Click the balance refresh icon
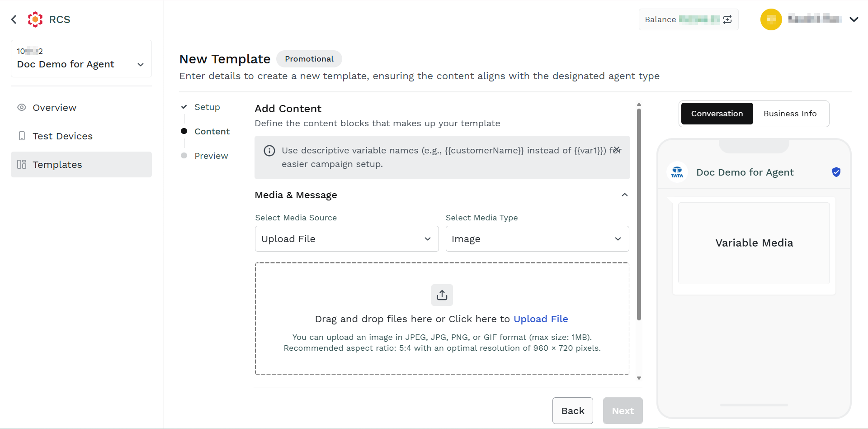The width and height of the screenshot is (868, 429). 727,19
